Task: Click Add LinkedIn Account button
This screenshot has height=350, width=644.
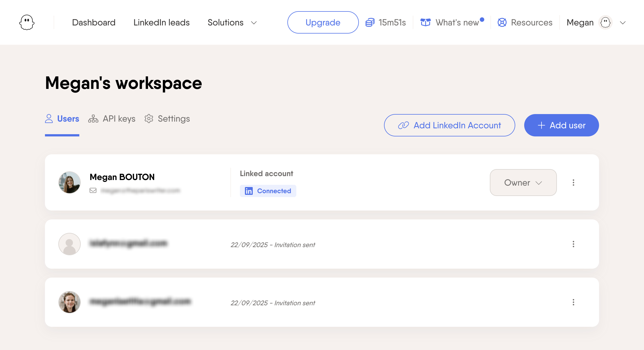Action: (449, 125)
